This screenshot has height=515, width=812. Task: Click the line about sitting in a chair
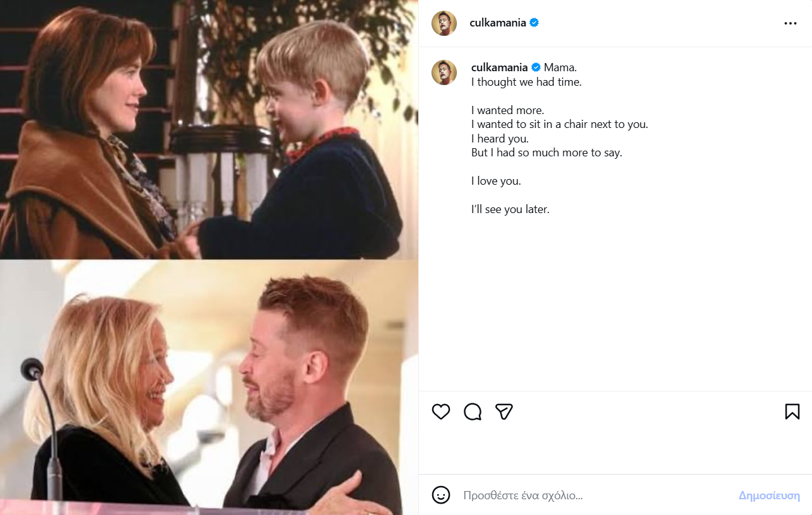click(559, 124)
